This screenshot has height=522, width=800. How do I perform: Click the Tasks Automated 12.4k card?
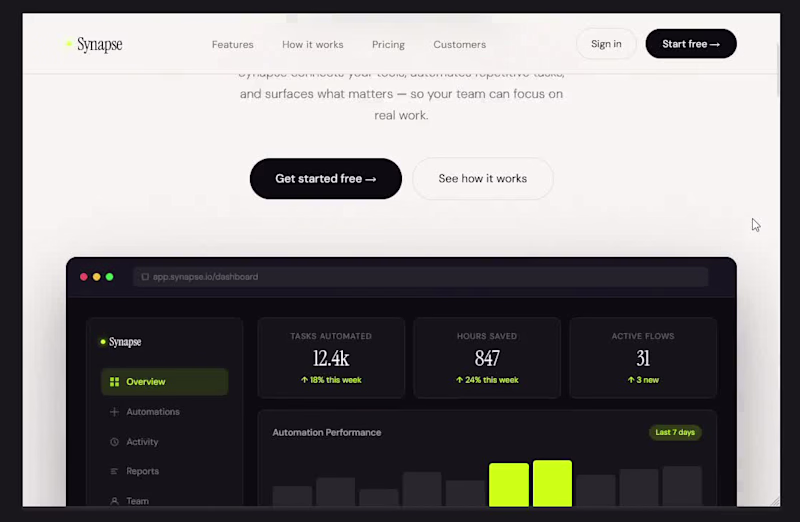pyautogui.click(x=331, y=358)
